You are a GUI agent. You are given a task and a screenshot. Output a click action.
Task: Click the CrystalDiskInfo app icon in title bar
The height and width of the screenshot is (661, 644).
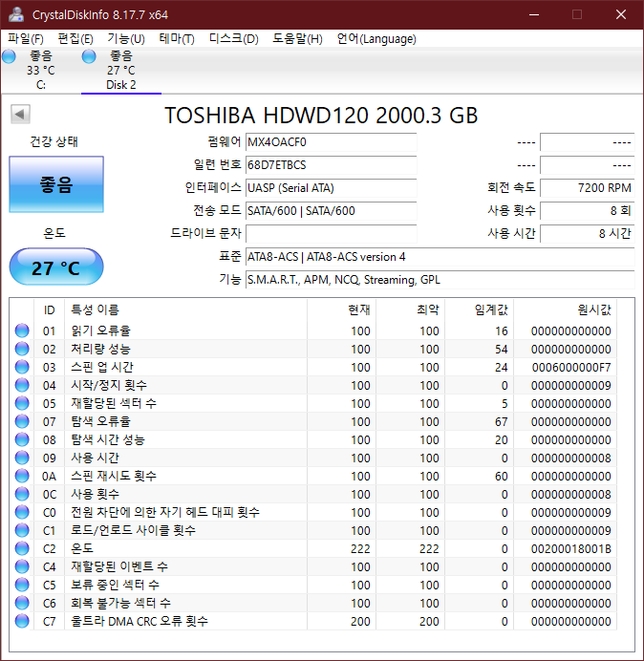(x=16, y=14)
